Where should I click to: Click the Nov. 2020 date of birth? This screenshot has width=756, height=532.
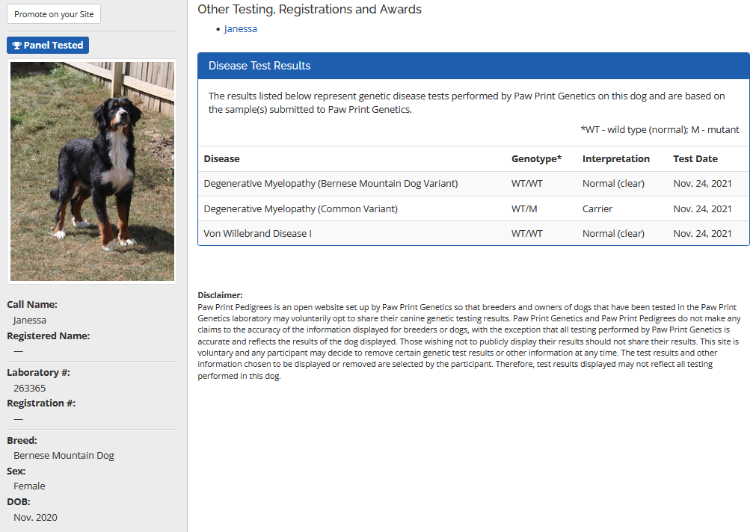pos(35,518)
